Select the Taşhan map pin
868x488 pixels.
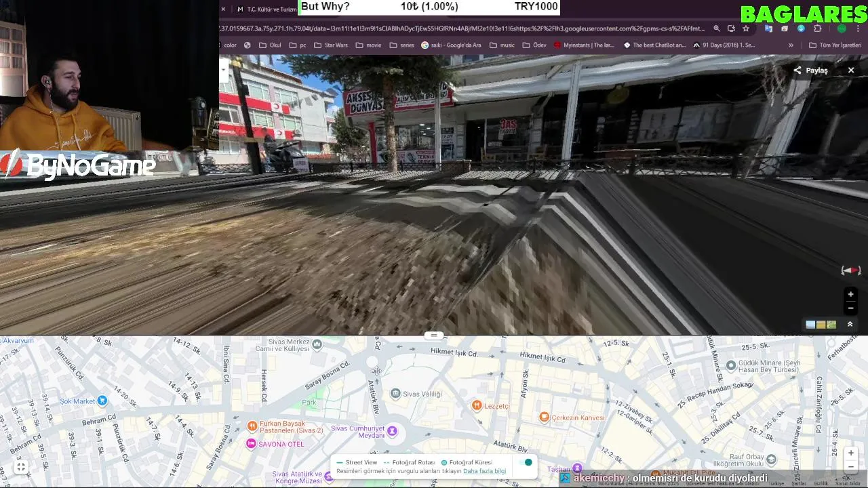pos(577,468)
